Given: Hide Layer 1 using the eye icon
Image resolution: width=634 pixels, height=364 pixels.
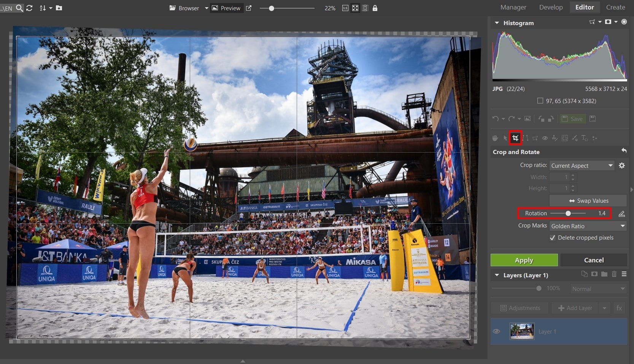Looking at the screenshot, I should coord(496,331).
